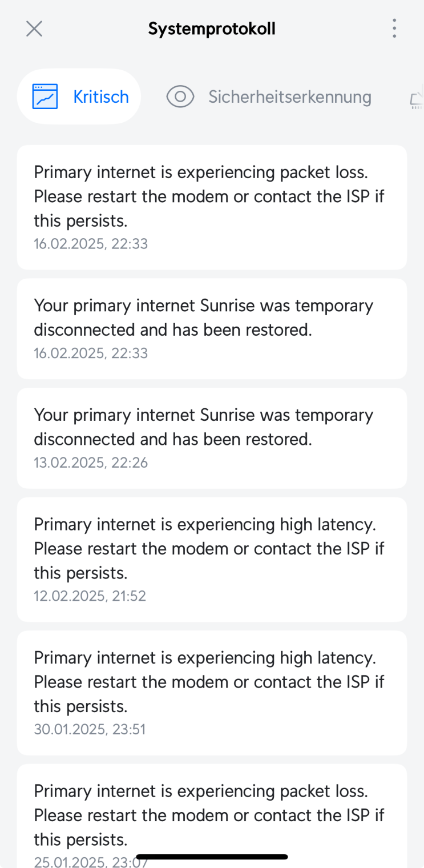The height and width of the screenshot is (868, 424).
Task: Tap the 13.02.2025, 22:26 timestamp
Action: (91, 463)
